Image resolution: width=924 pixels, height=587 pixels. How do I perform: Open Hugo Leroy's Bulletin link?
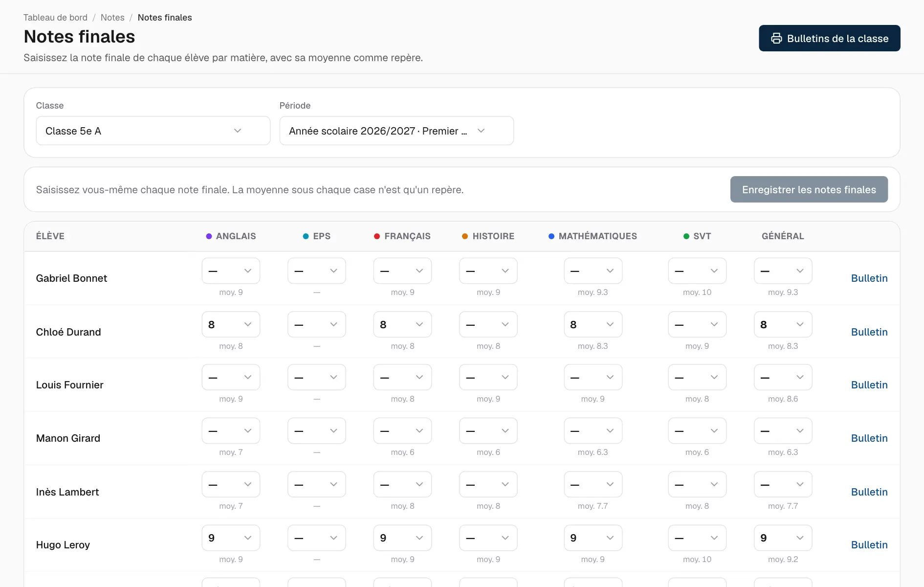[869, 544]
